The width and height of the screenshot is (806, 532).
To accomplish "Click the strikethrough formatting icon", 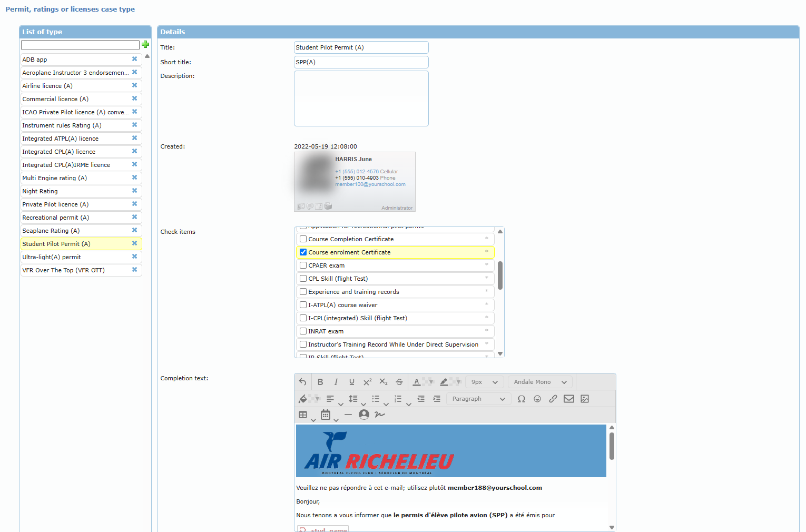I will point(399,382).
